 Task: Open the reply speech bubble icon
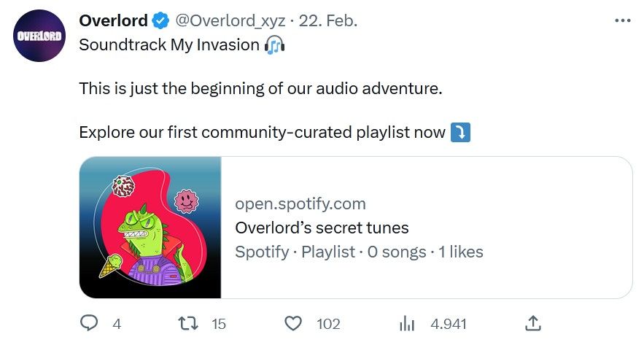click(89, 323)
